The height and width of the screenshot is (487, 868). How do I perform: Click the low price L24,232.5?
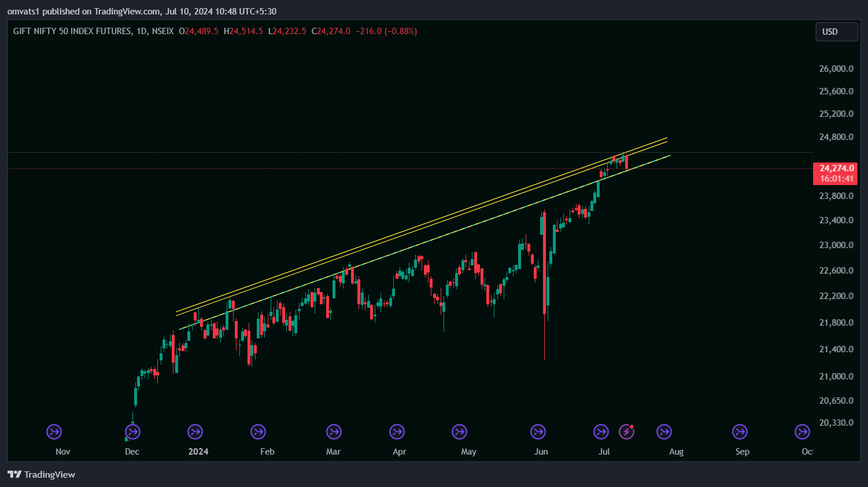[x=287, y=31]
